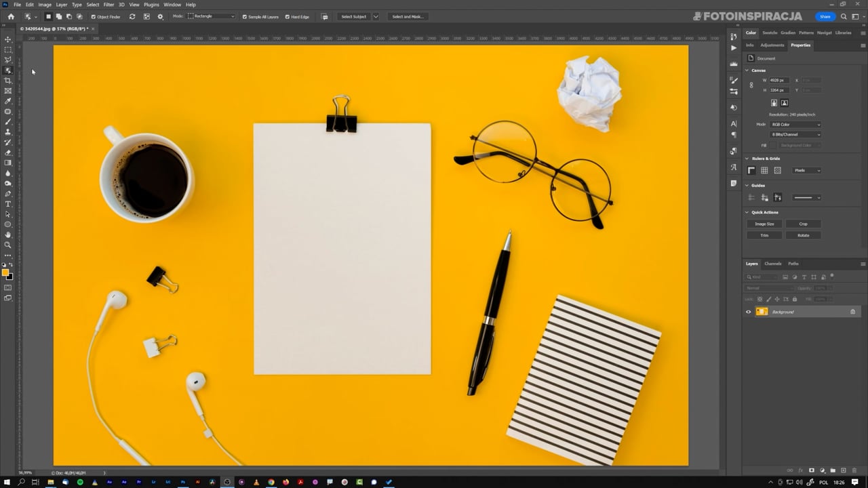The height and width of the screenshot is (488, 868).
Task: Select the Rectangular Marquee tool
Action: [8, 49]
